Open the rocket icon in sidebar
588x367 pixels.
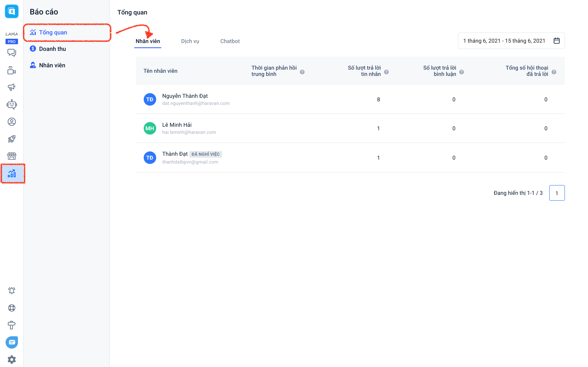click(11, 139)
